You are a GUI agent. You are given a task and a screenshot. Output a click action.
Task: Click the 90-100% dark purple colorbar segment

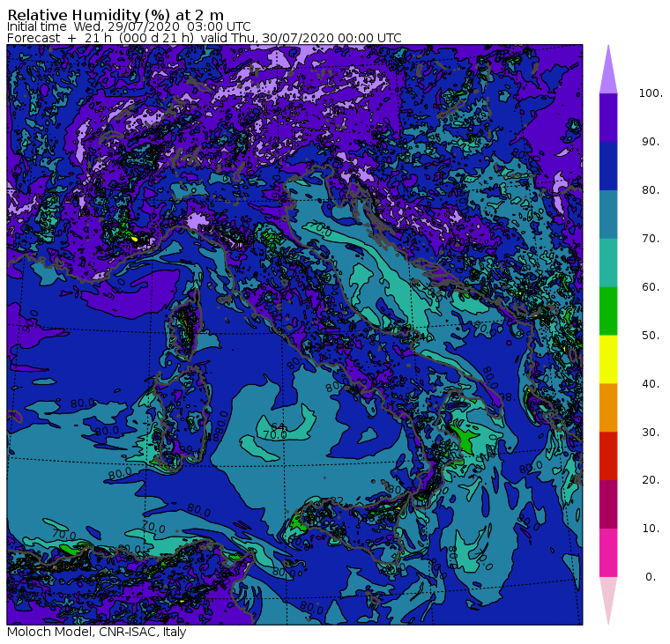(608, 117)
